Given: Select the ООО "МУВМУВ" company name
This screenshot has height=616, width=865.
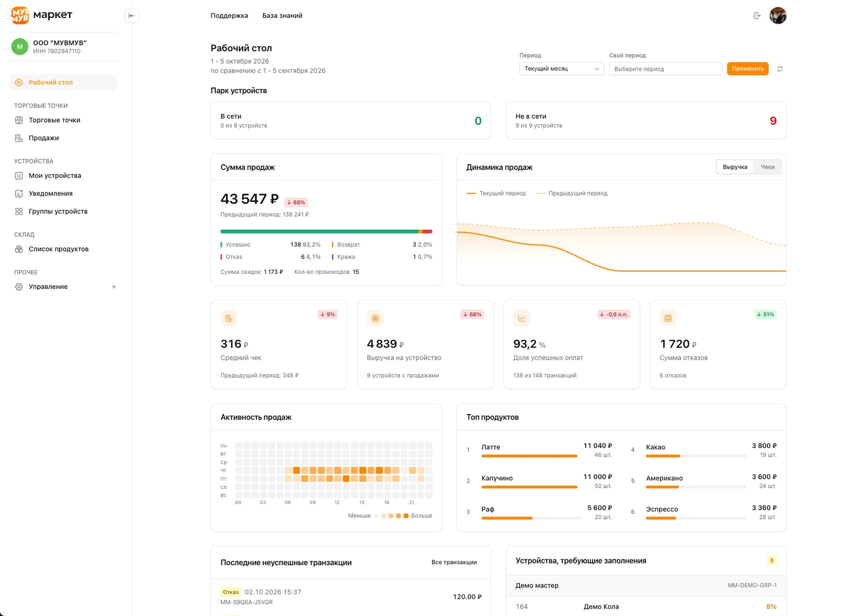Looking at the screenshot, I should pyautogui.click(x=59, y=43).
